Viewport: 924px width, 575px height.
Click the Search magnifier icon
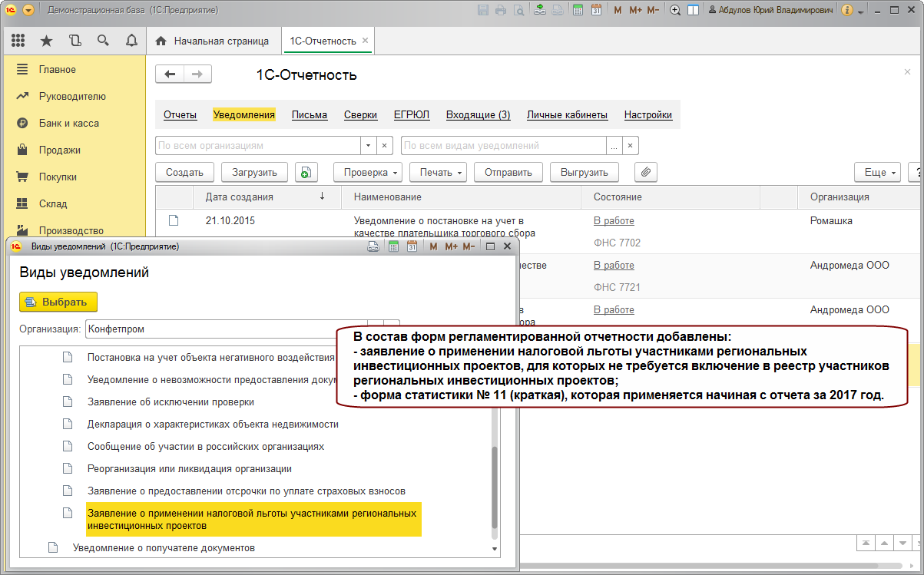(x=103, y=41)
